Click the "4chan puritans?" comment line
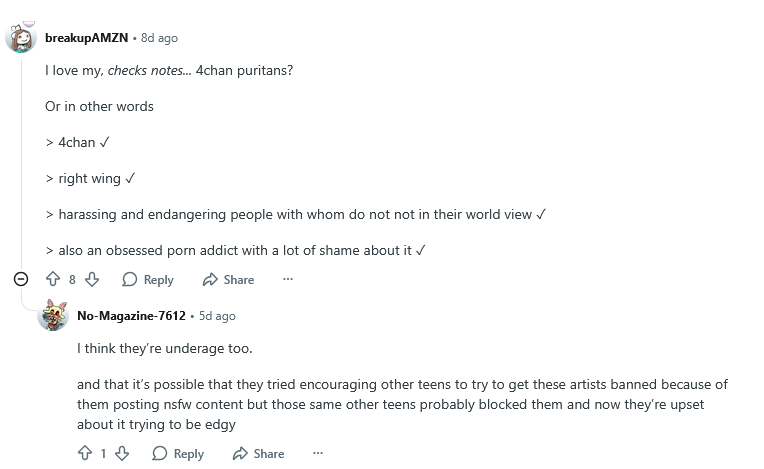Image resolution: width=764 pixels, height=469 pixels. click(x=169, y=71)
